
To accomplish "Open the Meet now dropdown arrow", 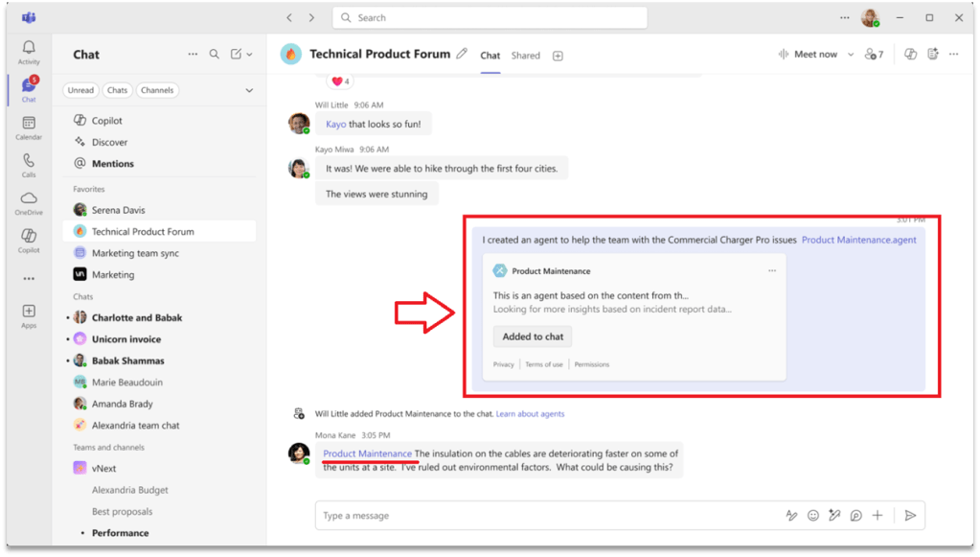I will 851,55.
